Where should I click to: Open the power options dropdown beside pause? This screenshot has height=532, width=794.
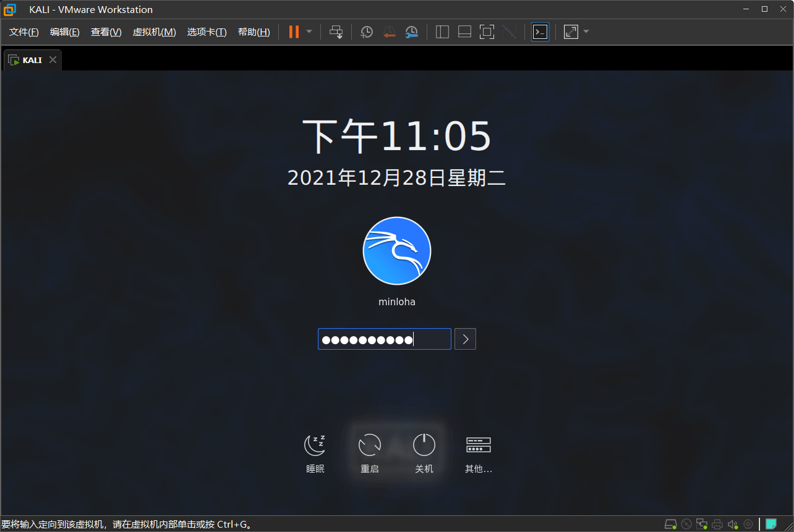309,32
